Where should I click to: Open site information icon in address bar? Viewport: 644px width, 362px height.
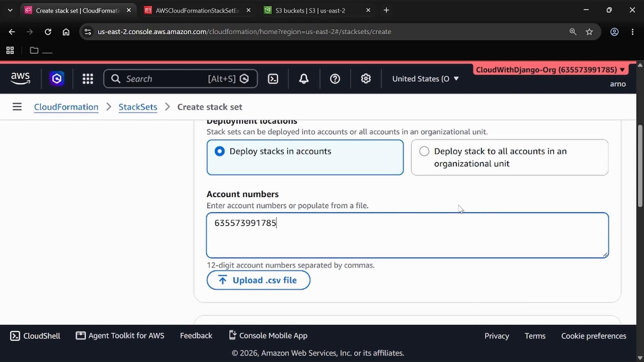pos(88,32)
